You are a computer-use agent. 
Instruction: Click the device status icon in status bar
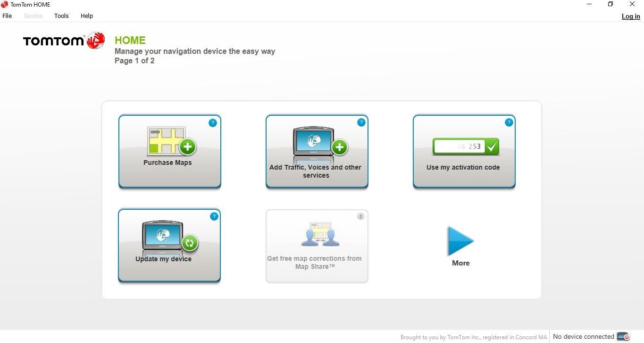pos(623,337)
